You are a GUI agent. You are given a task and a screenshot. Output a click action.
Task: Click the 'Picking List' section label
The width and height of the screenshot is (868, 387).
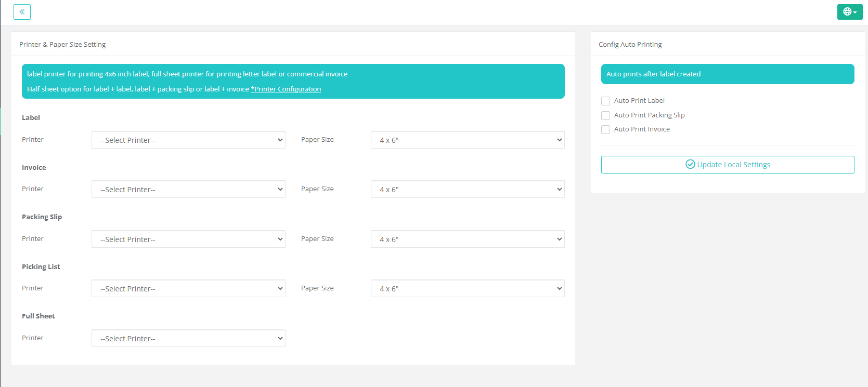[41, 266]
